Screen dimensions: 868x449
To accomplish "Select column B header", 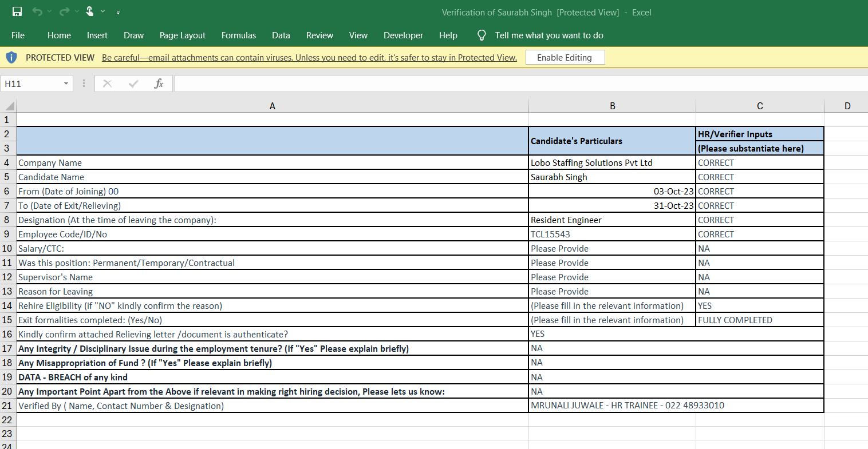I will (x=612, y=106).
